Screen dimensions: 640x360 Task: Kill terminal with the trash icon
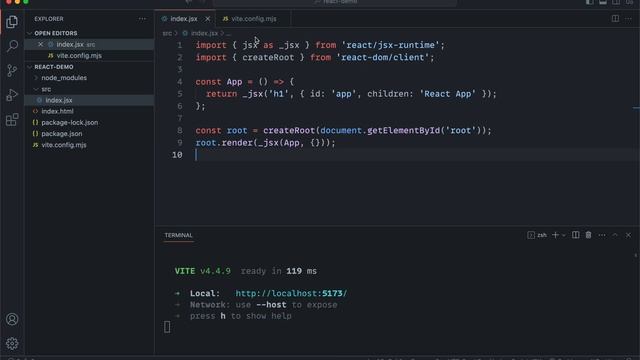589,235
